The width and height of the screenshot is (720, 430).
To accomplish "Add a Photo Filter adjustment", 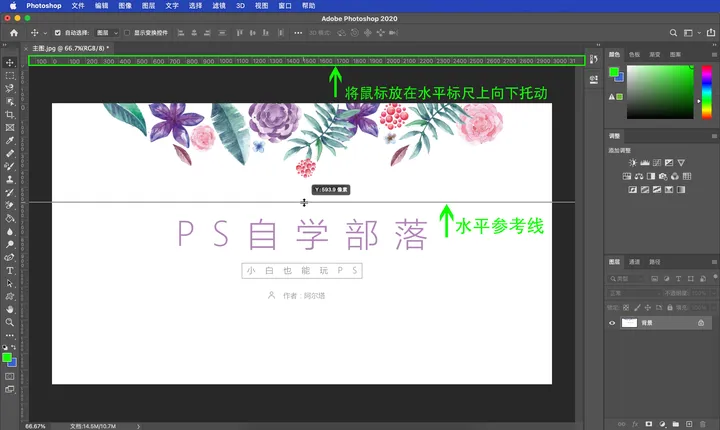I will click(663, 176).
